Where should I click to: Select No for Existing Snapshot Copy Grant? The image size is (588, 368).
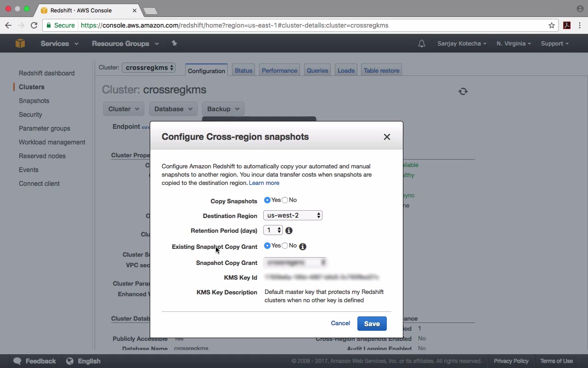click(285, 246)
